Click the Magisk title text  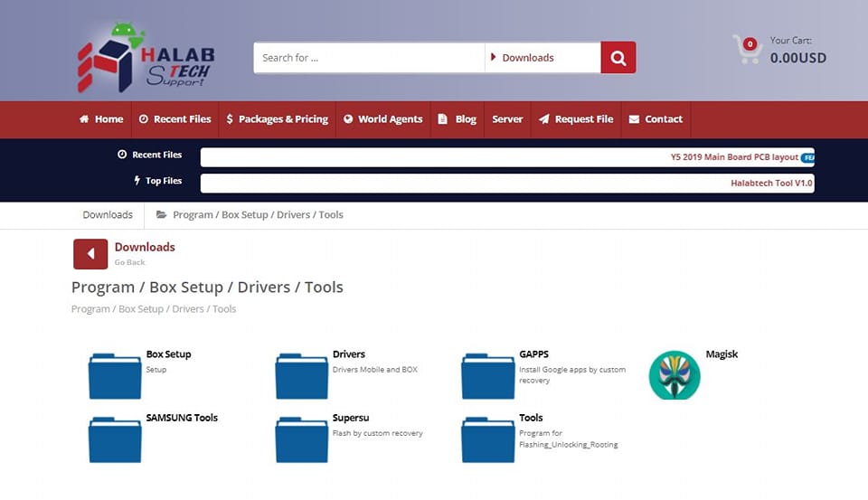[x=722, y=354]
